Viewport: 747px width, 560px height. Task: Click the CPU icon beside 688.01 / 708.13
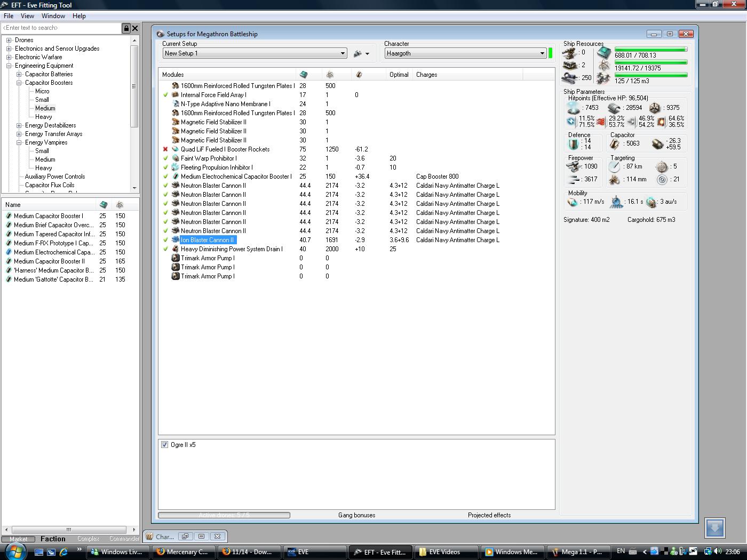pos(604,53)
